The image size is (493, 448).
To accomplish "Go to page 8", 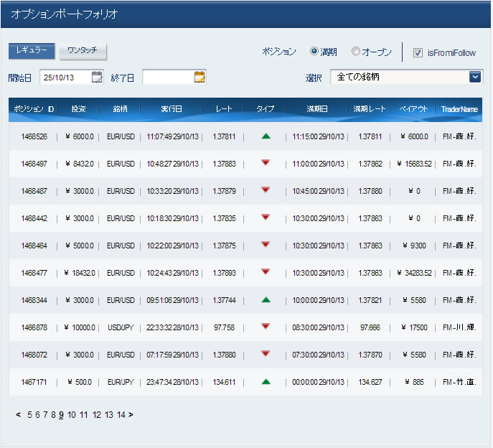I will click(x=53, y=415).
